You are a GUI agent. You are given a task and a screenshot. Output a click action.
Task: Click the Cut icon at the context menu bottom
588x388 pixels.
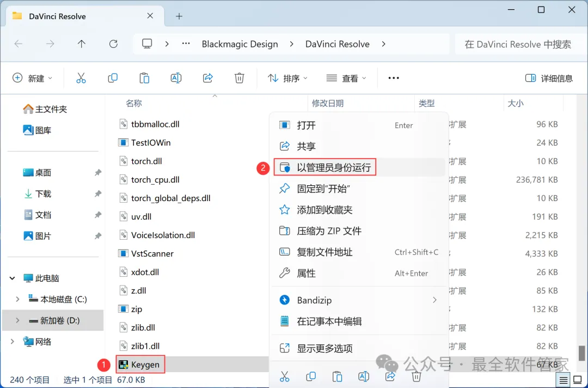point(285,376)
